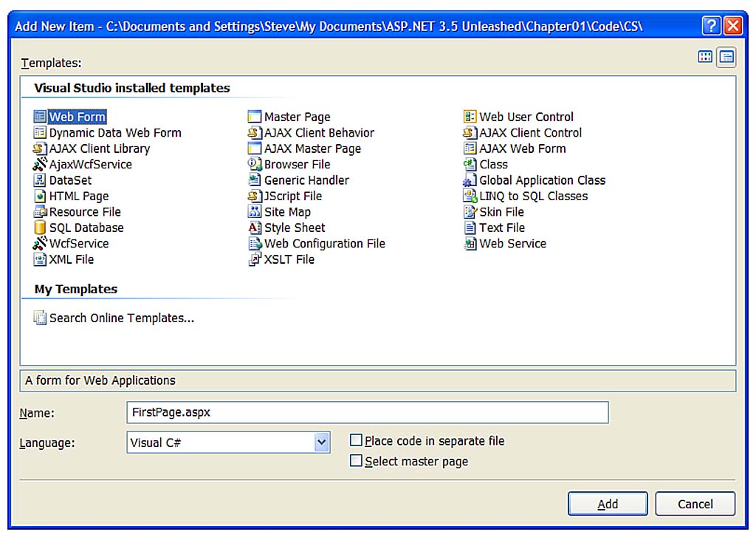The image size is (756, 540).
Task: Pick the AjaxWcfService template icon
Action: coord(40,164)
